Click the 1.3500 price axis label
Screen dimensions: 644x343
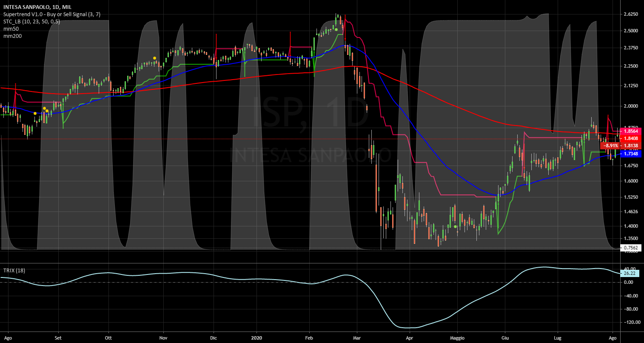[x=630, y=239]
